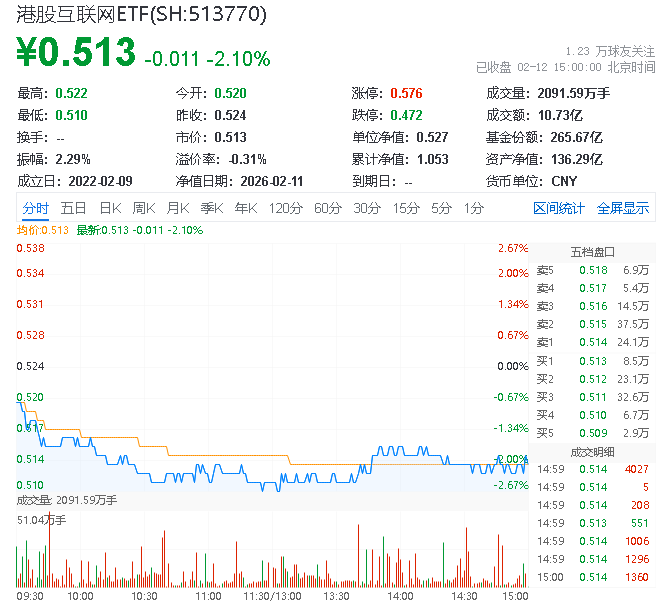
Task: Click the 成交明细 trade details header
Action: [592, 451]
